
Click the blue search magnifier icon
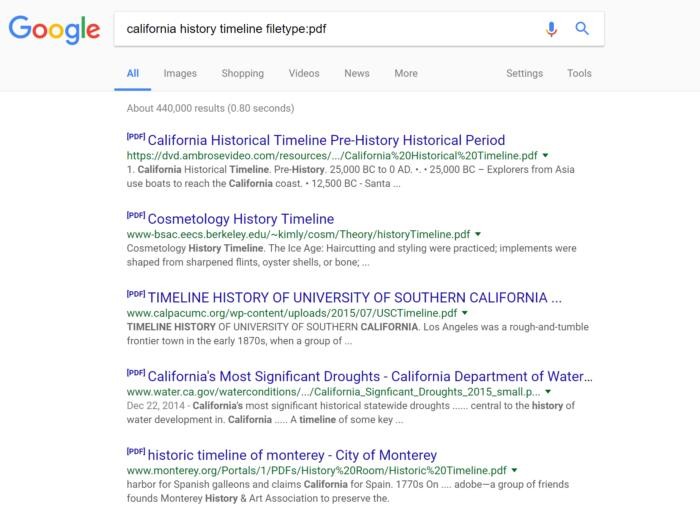[582, 29]
